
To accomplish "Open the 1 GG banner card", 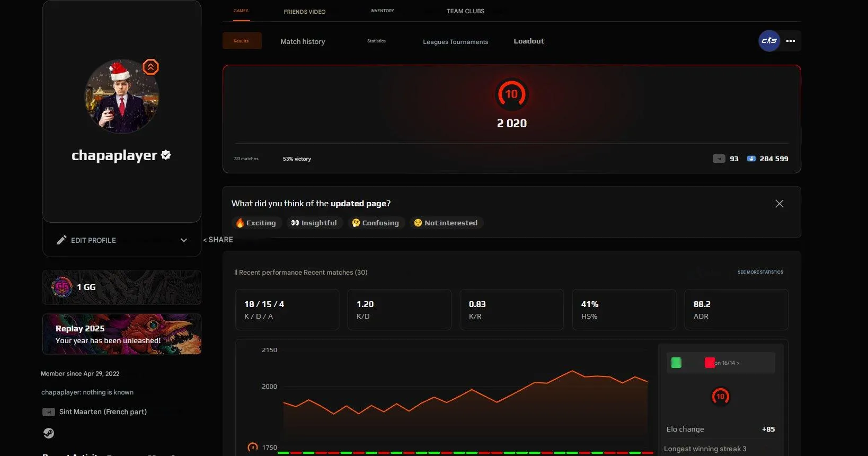I will tap(122, 287).
